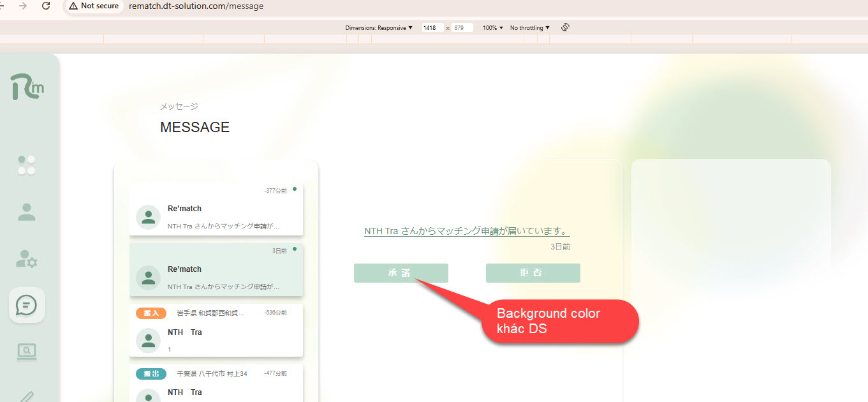Select the message chat bubble sidebar icon
The image size is (868, 402).
(27, 305)
